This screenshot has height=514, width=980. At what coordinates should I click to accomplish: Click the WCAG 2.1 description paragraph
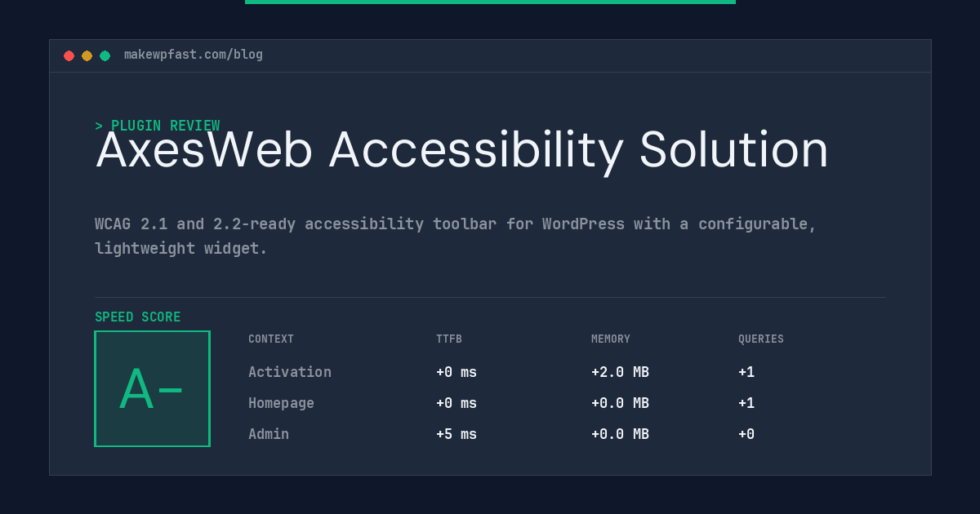tap(456, 236)
